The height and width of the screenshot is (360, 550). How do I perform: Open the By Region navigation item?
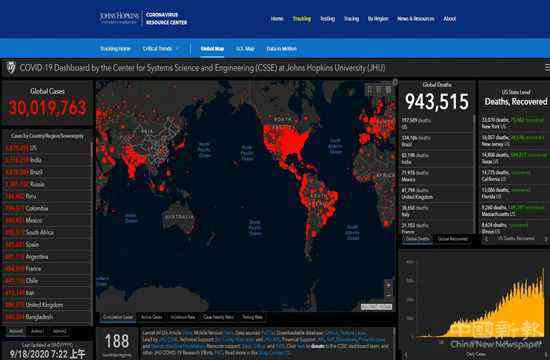point(378,19)
